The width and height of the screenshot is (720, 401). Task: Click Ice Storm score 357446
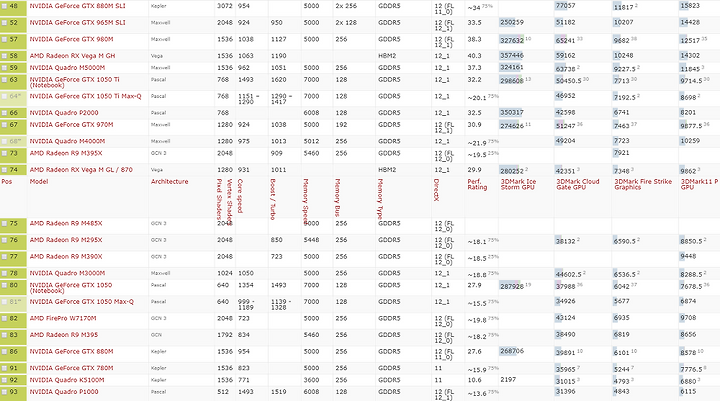(x=512, y=56)
